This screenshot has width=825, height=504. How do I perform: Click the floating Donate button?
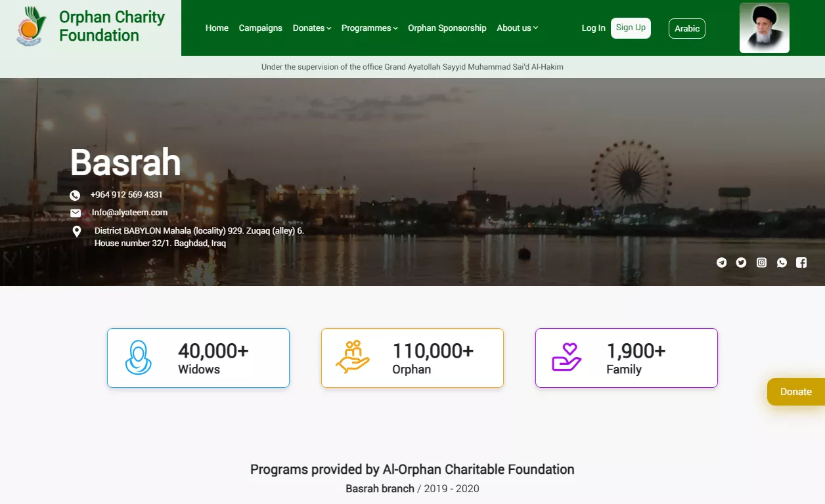tap(796, 392)
